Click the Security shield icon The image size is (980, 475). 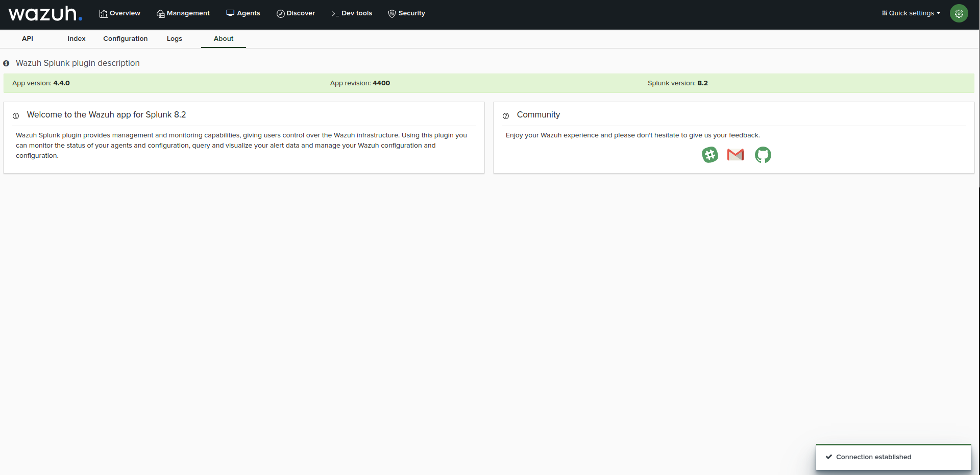(391, 13)
